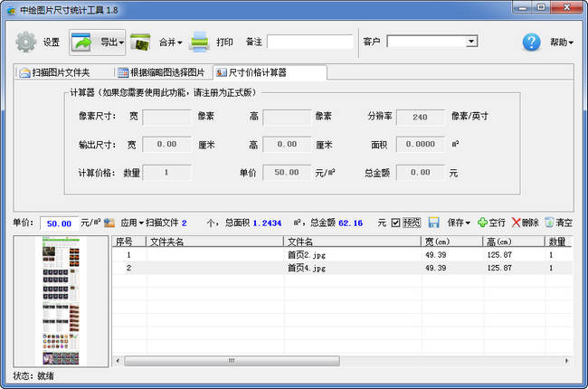Open settings via the gear icon
The image size is (588, 389).
click(25, 43)
